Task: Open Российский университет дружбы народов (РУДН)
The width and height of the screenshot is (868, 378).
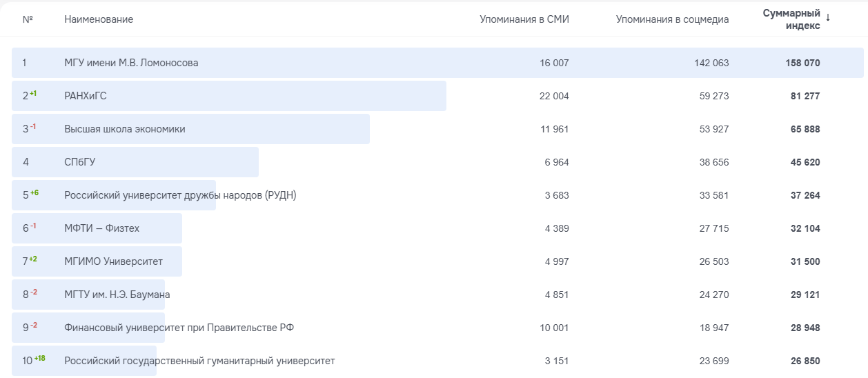Action: [180, 195]
